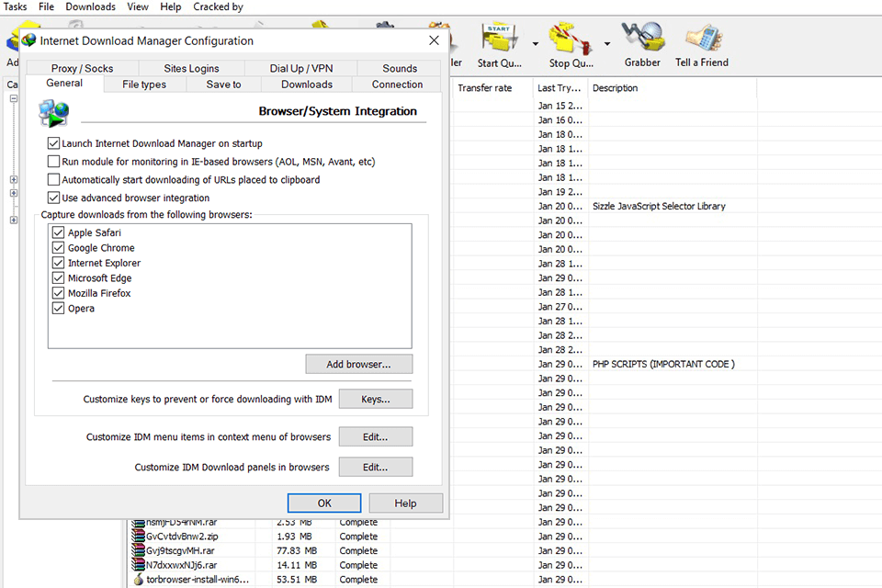Click the Start Queue toolbar icon

[499, 35]
